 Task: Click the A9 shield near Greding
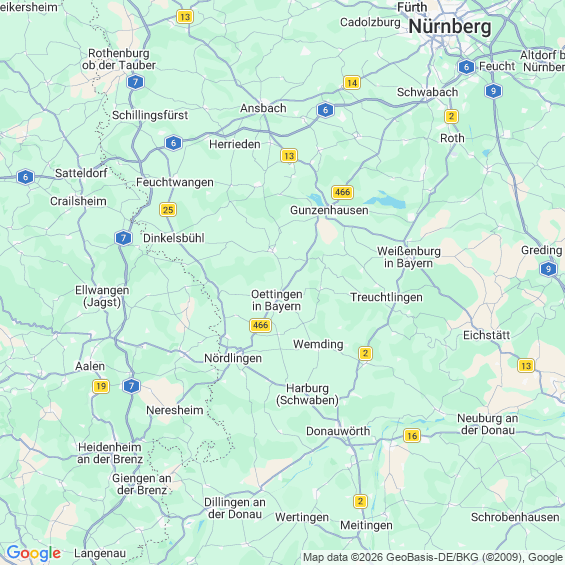[x=548, y=269]
